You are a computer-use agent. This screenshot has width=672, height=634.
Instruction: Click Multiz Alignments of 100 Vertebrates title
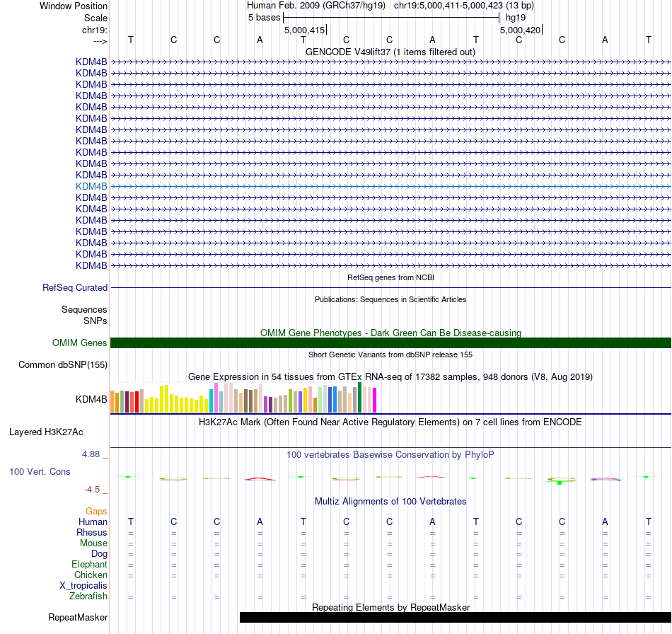[390, 502]
